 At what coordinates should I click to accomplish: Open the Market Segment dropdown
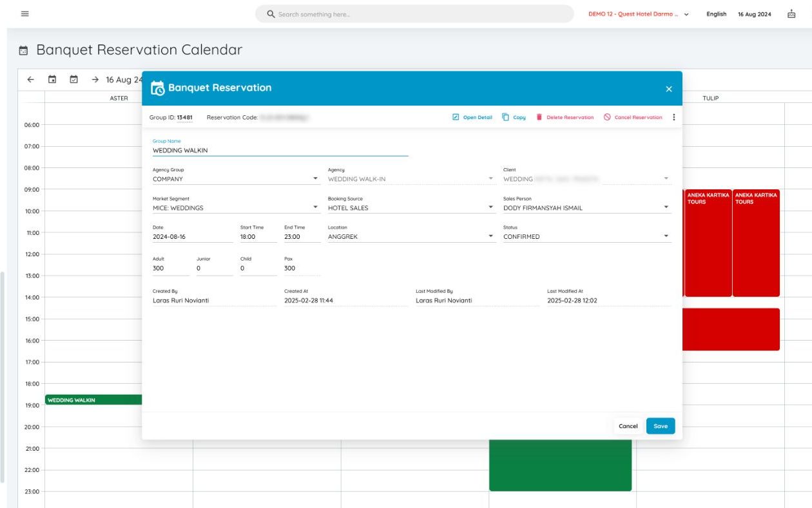pyautogui.click(x=315, y=207)
